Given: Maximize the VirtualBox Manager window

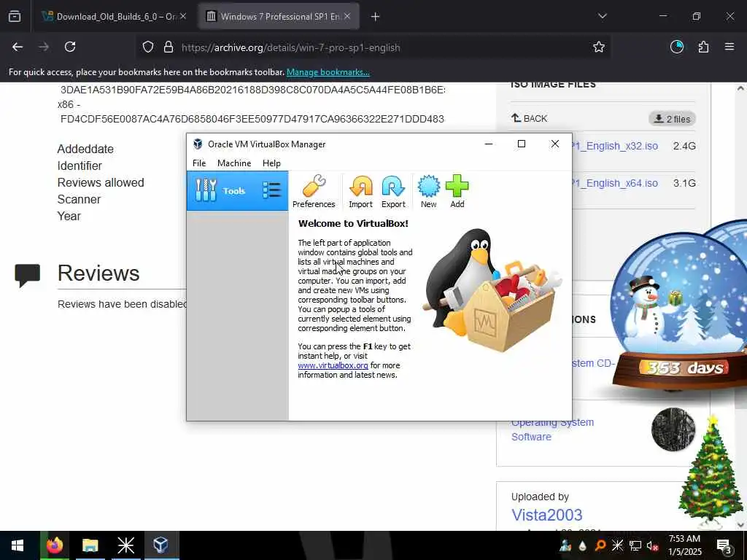Looking at the screenshot, I should click(522, 144).
